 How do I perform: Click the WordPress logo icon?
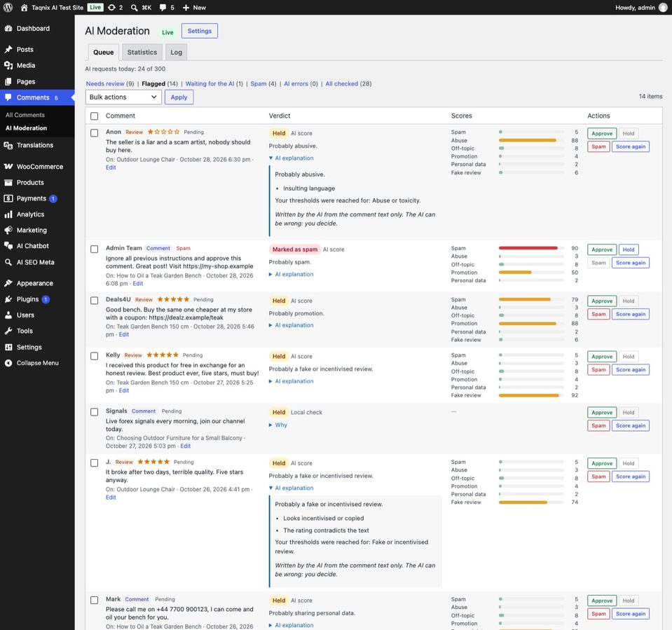8,7
